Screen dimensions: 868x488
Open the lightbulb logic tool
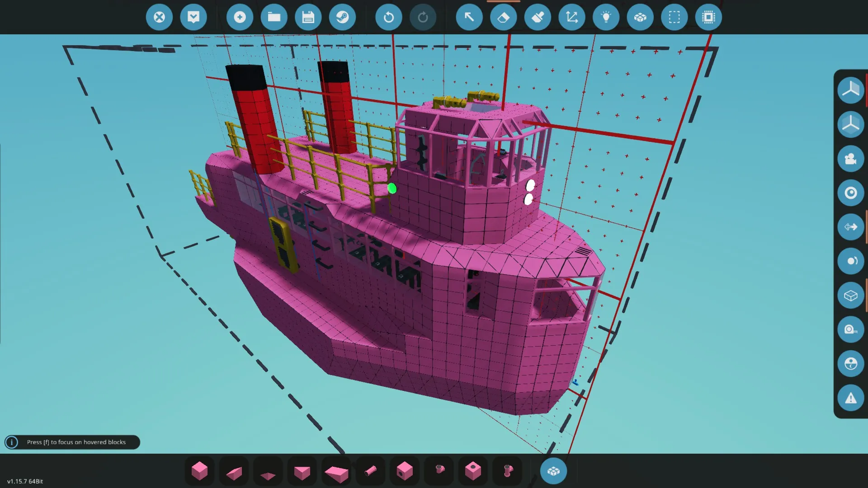click(x=606, y=17)
